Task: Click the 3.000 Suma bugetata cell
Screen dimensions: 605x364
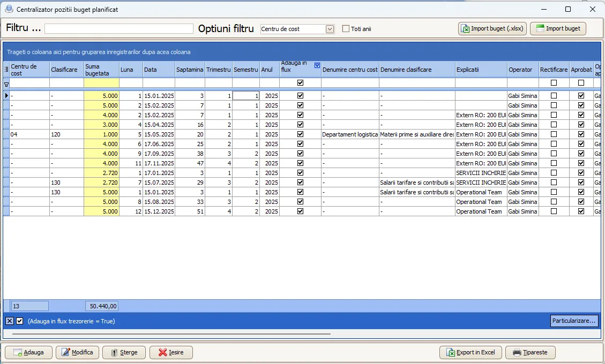Action: (101, 125)
